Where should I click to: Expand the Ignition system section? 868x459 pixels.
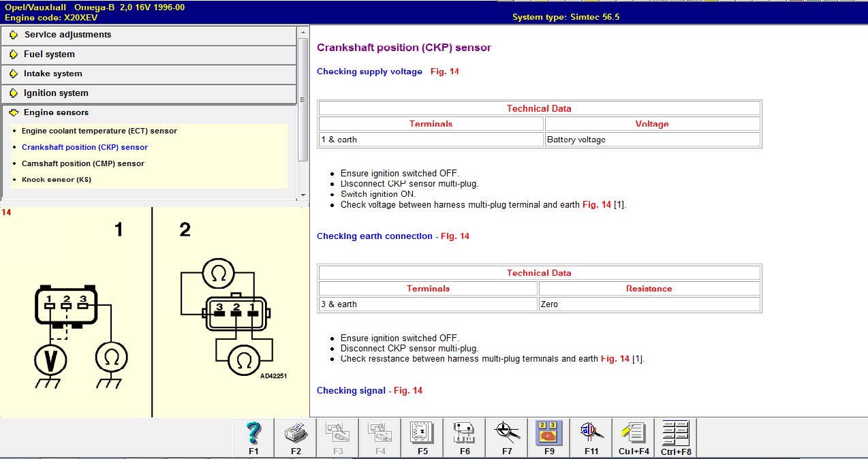click(56, 93)
